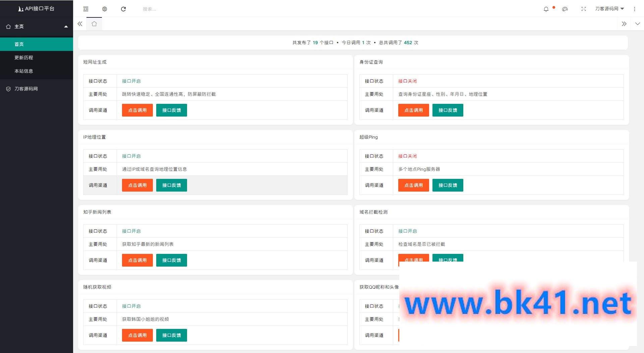Toggle 超级Ping interface status 接口关闭

point(407,156)
